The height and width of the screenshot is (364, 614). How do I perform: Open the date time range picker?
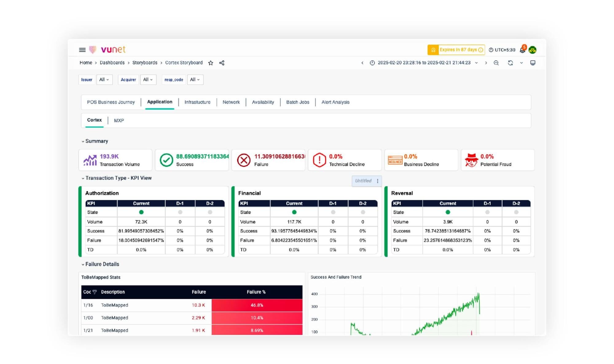point(424,63)
